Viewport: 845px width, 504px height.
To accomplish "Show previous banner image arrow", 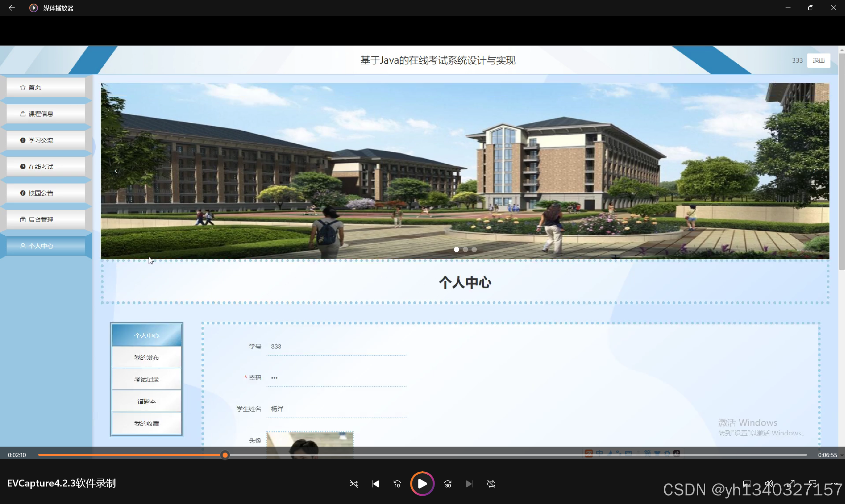I will coord(116,171).
